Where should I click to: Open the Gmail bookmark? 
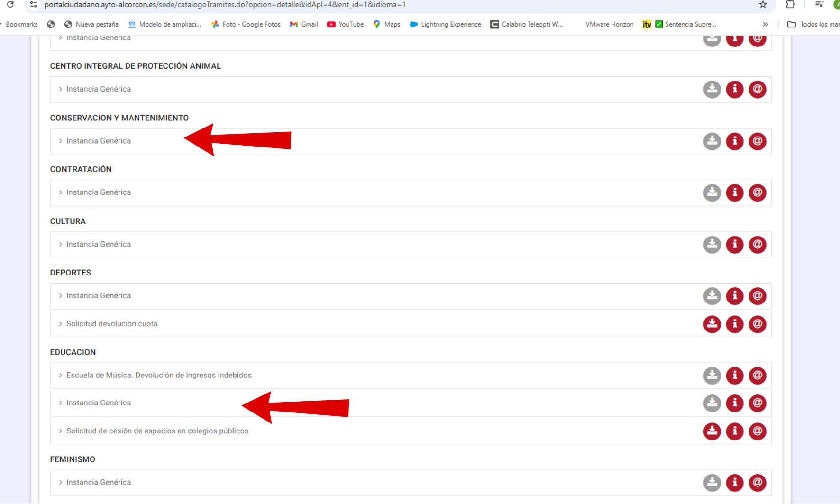304,24
